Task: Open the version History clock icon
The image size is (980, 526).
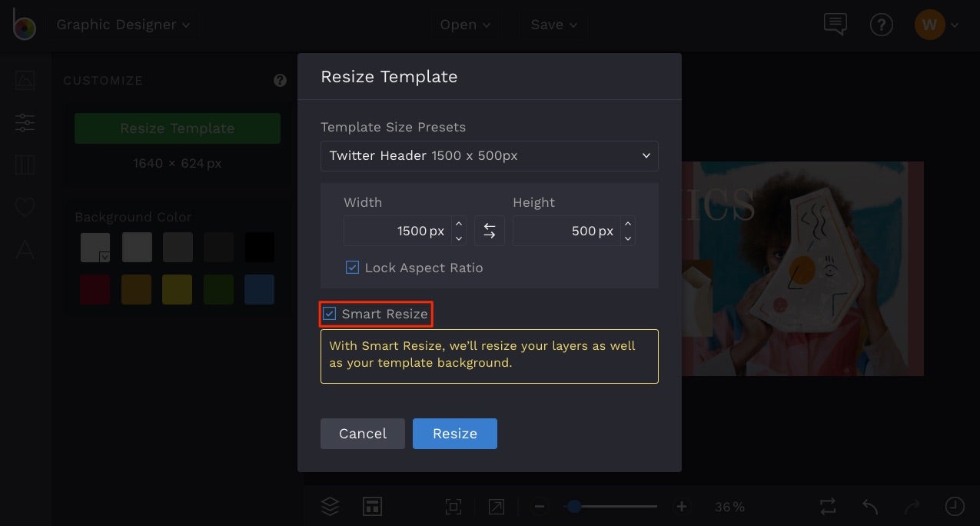Action: (953, 506)
